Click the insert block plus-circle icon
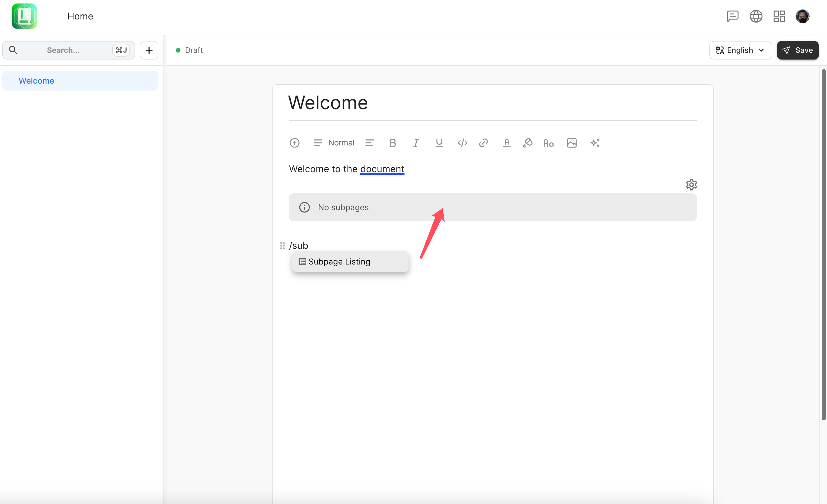This screenshot has height=504, width=827. (294, 143)
